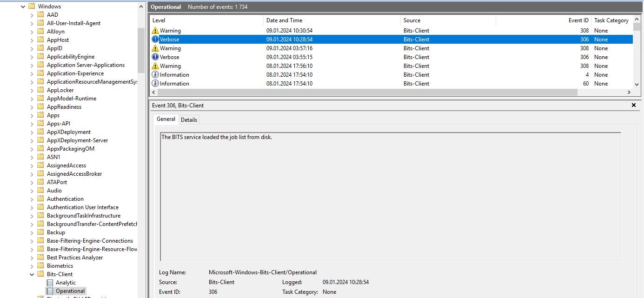Click the event list scroll right arrow
Screen dimensions: 644x298
[629, 93]
